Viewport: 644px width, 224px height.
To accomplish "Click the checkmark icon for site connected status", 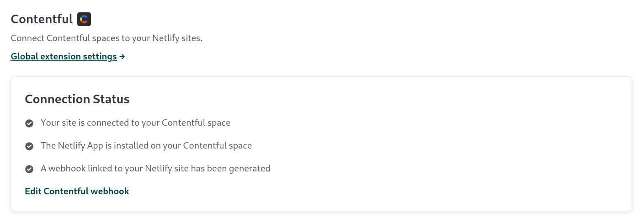I will coord(29,123).
